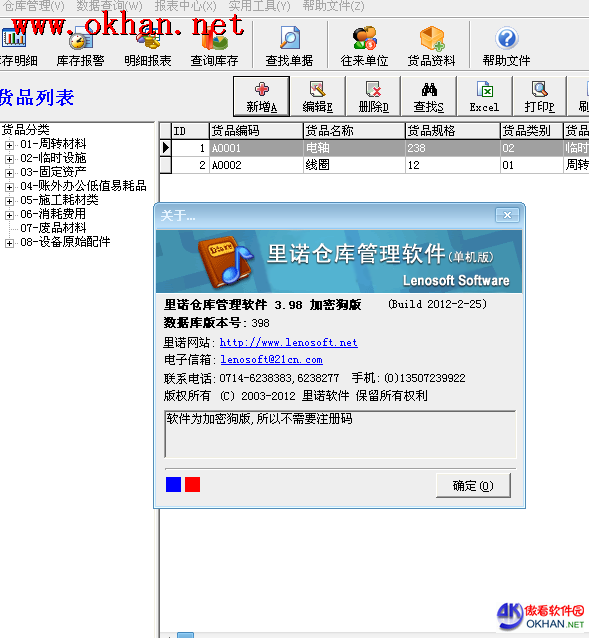Screen dimensions: 589x638
Task: Click the 货品编码 column header
Action: (x=256, y=131)
